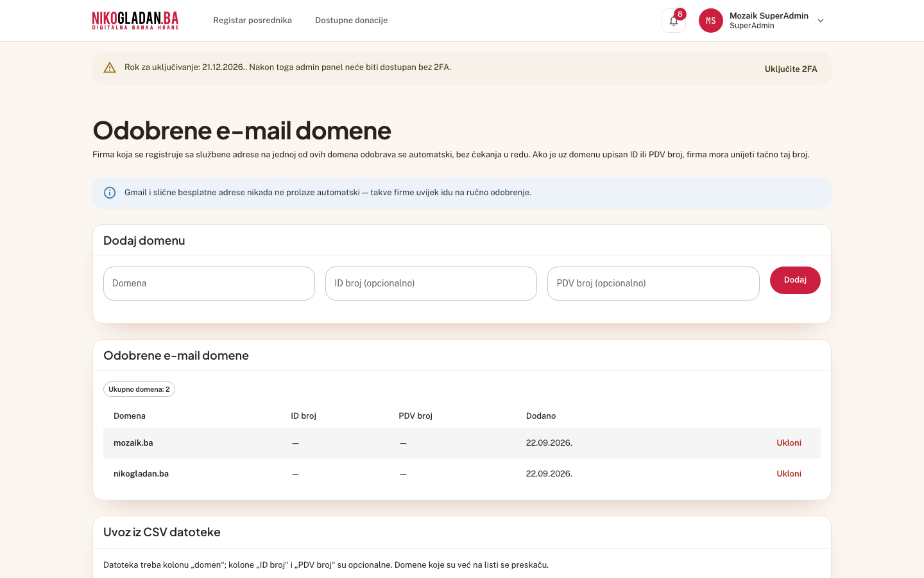Click the Odobrene e-mail domene page title

pos(242,130)
